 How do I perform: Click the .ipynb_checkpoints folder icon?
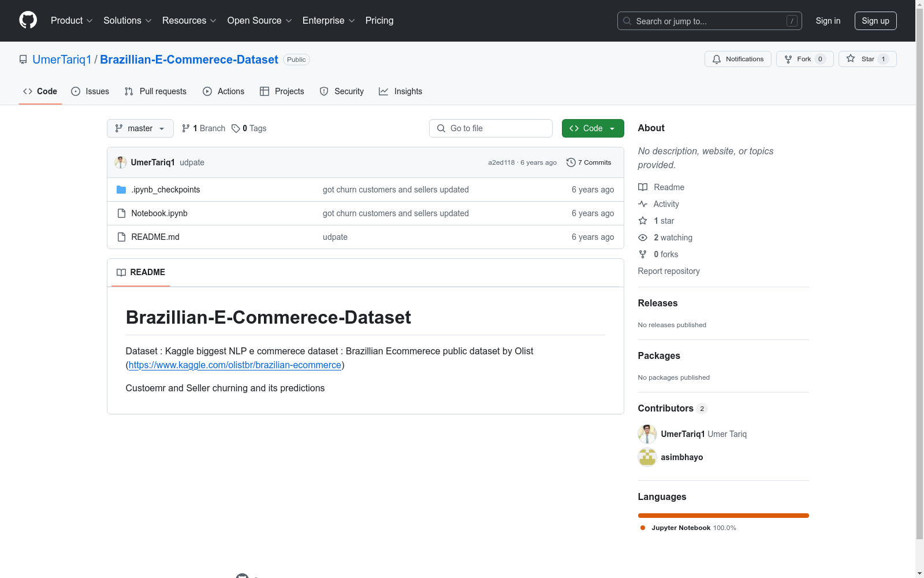click(x=121, y=190)
